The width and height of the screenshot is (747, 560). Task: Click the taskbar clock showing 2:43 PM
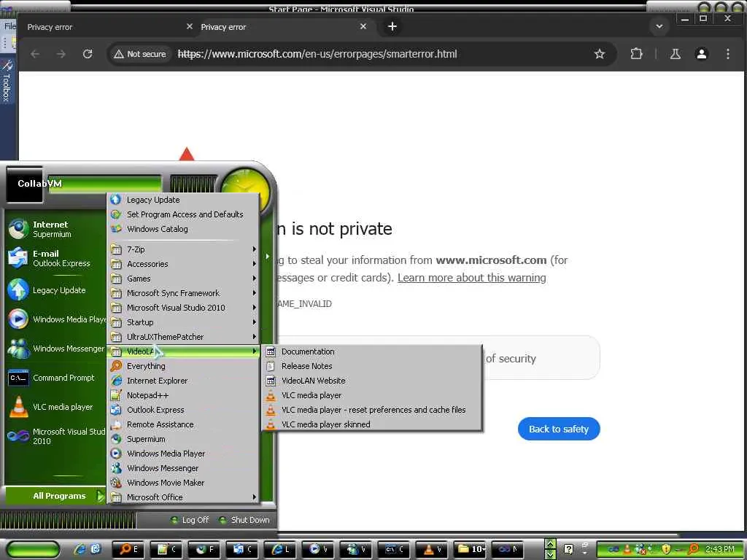(720, 549)
